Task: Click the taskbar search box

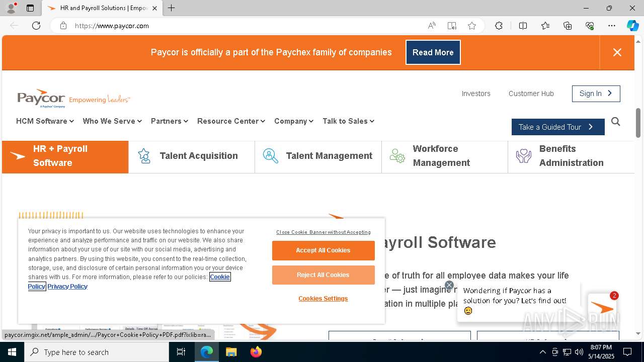Action: (x=97, y=352)
